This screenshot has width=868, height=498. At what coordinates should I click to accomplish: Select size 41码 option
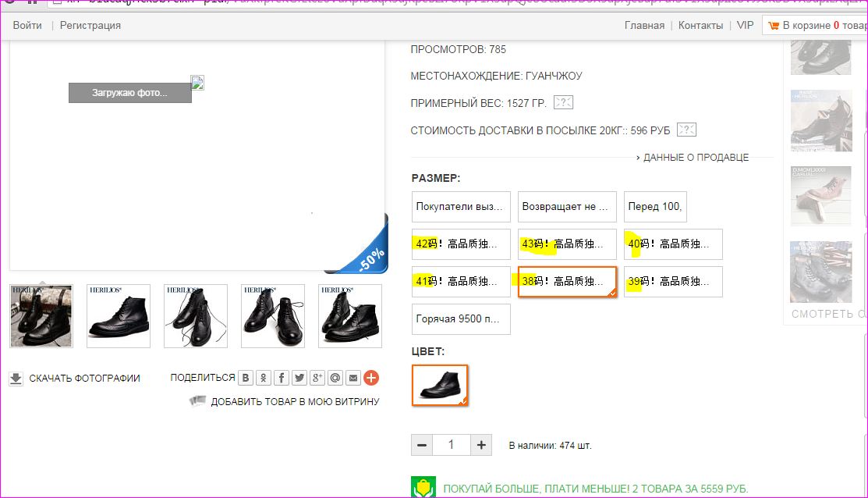(461, 282)
